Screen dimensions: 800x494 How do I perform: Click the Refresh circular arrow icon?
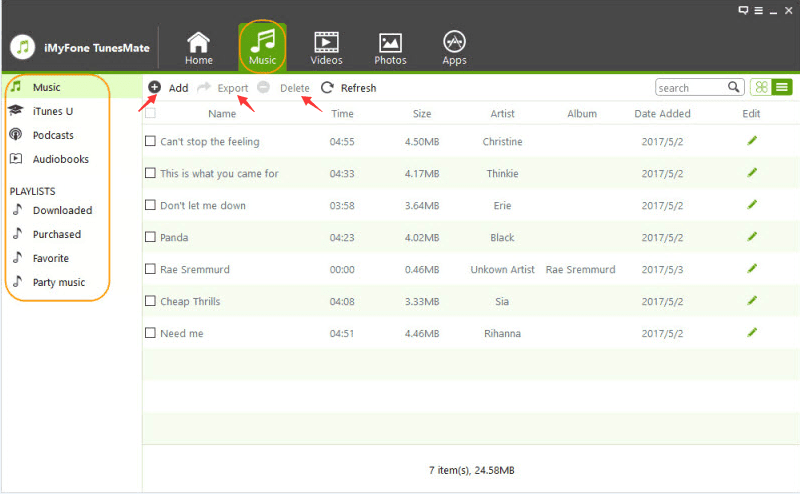pyautogui.click(x=327, y=88)
